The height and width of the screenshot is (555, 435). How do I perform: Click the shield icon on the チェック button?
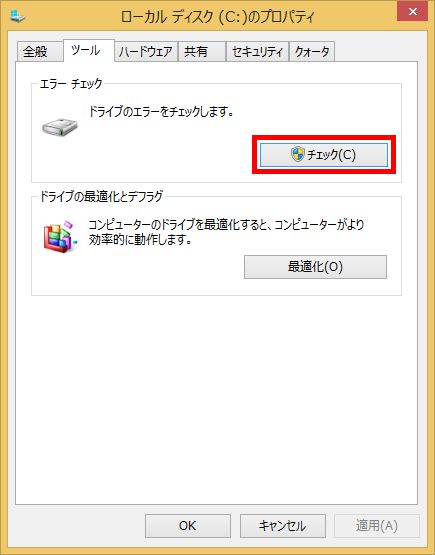coord(298,154)
